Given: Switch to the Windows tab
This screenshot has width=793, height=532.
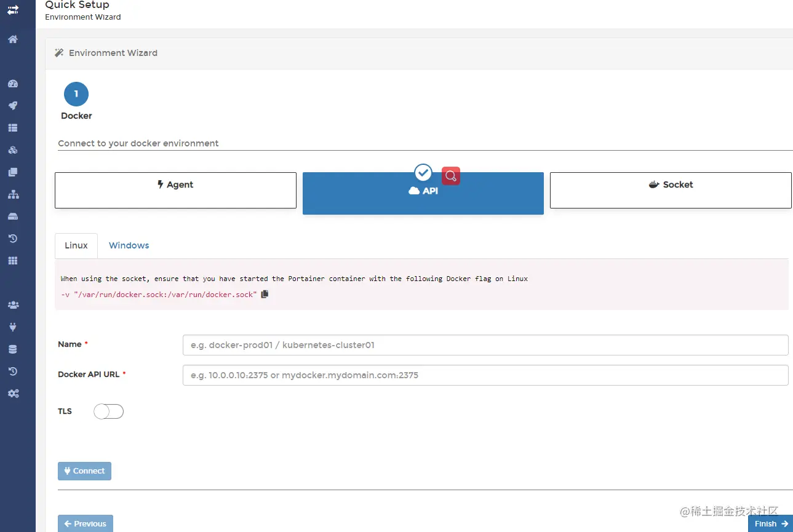Looking at the screenshot, I should tap(129, 245).
